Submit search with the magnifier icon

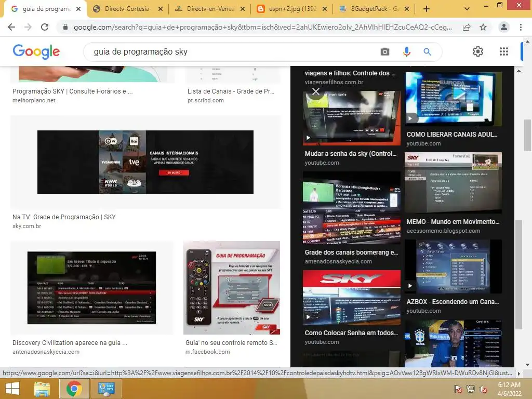427,51
